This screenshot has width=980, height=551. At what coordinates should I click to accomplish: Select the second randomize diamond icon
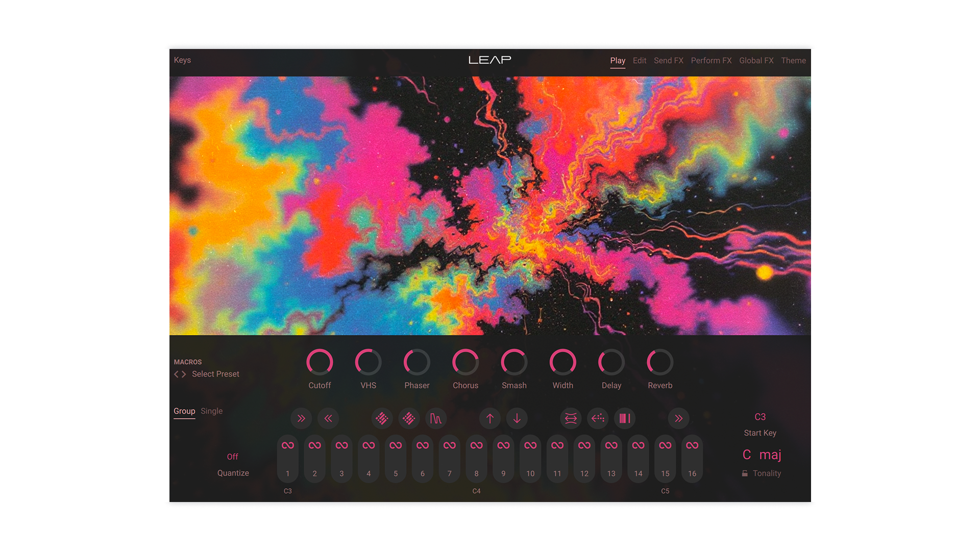[409, 418]
